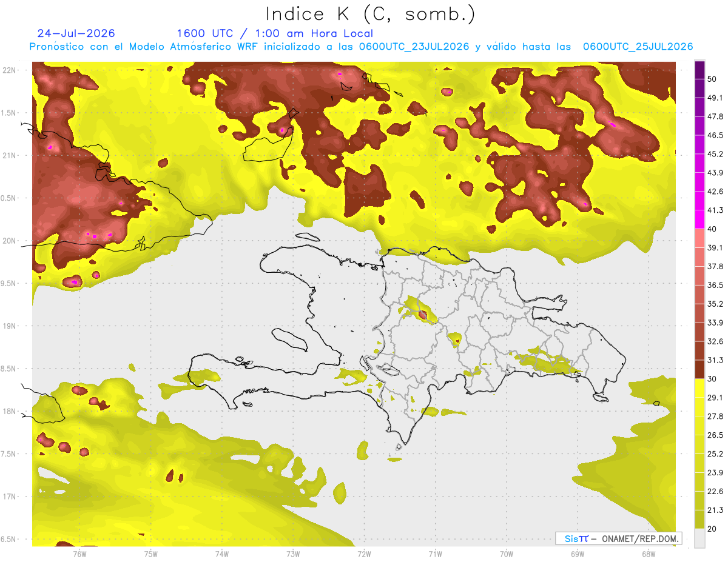Click the colorbar value '30'
This screenshot has height=562, width=728.
click(x=713, y=378)
